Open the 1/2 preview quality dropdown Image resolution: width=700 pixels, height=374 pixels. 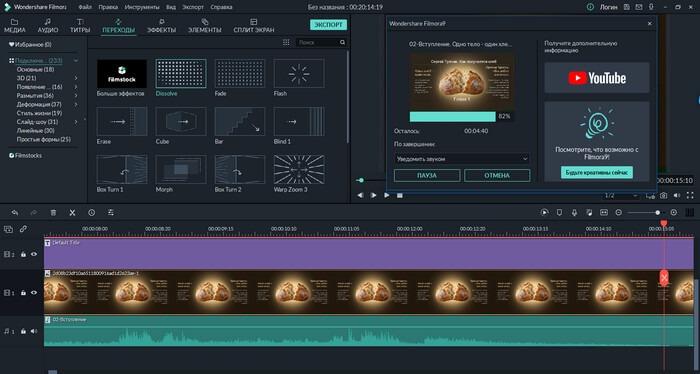pyautogui.click(x=621, y=196)
